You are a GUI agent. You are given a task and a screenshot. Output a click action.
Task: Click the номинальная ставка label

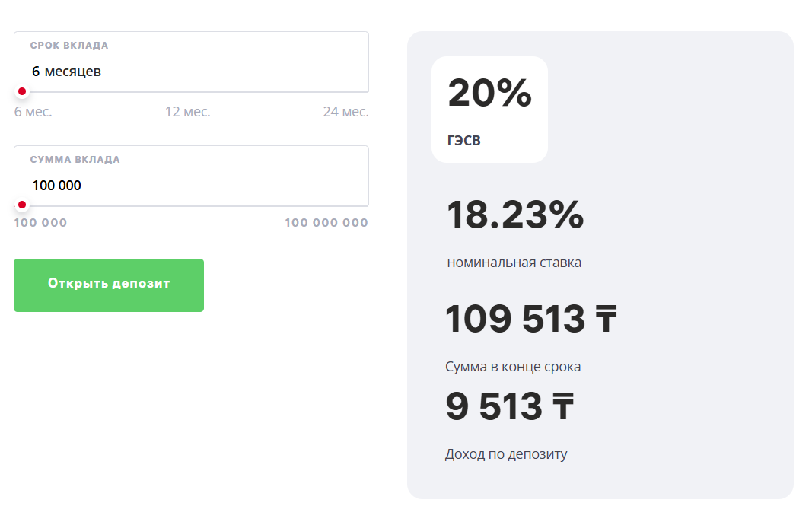coord(514,262)
